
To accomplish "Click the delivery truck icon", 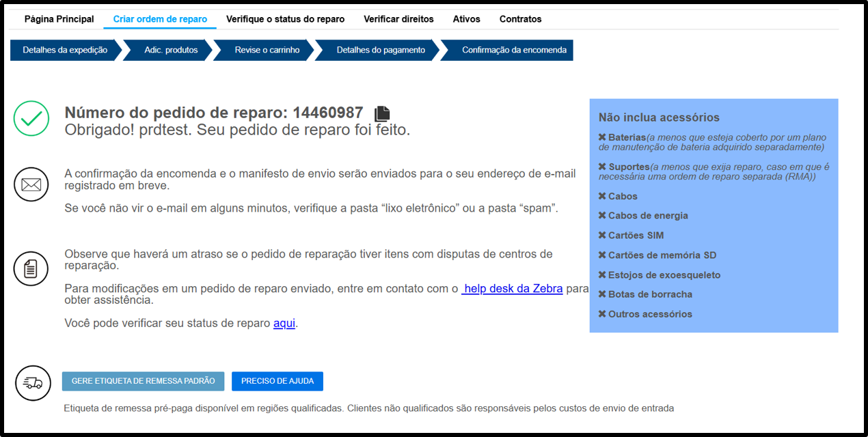I will 33,383.
